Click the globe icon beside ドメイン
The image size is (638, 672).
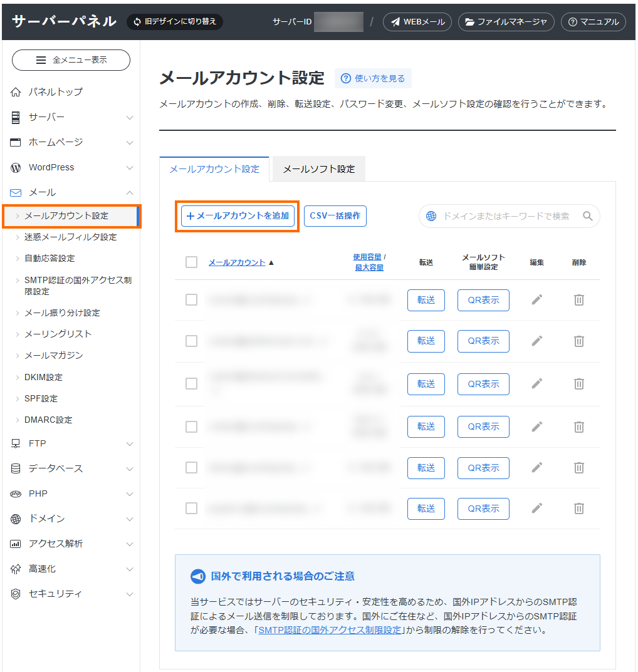click(16, 519)
